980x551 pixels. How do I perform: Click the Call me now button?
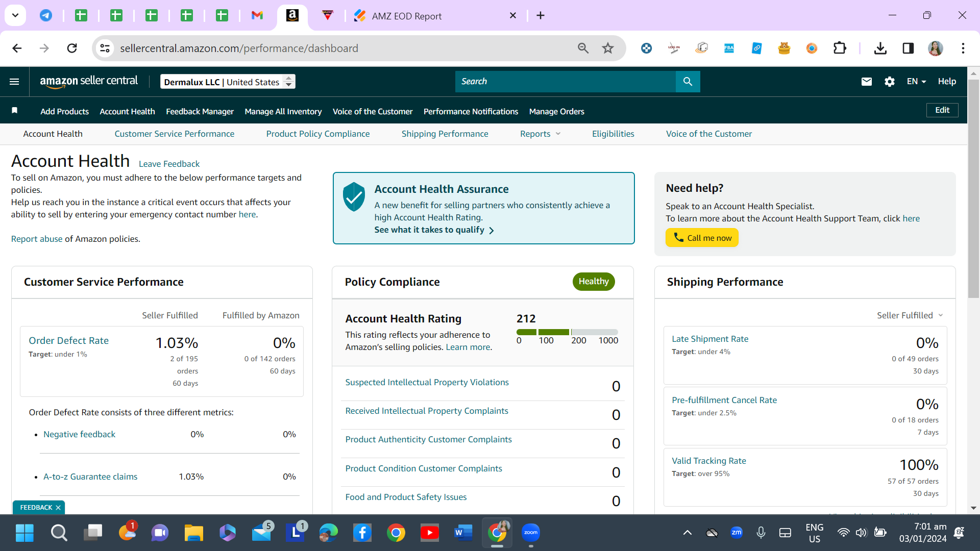coord(702,238)
